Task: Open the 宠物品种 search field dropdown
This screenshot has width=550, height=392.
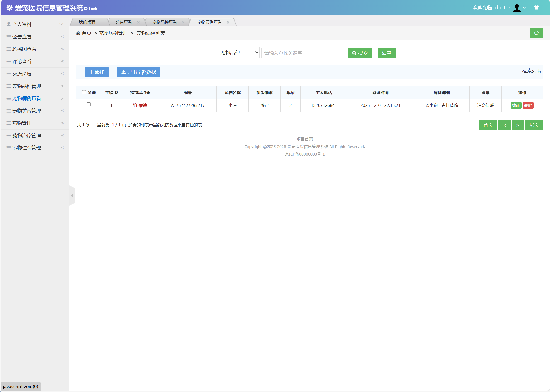Action: (239, 52)
